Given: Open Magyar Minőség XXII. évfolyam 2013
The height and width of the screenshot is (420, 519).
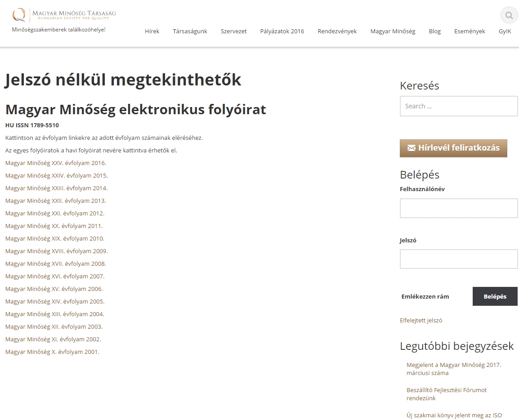Looking at the screenshot, I should click(x=56, y=201).
